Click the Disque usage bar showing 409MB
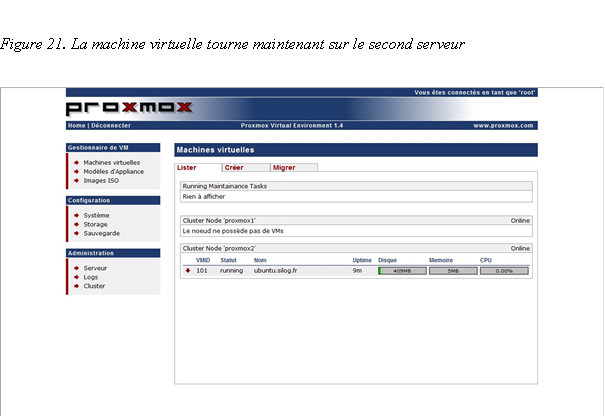The image size is (605, 417). click(x=402, y=271)
